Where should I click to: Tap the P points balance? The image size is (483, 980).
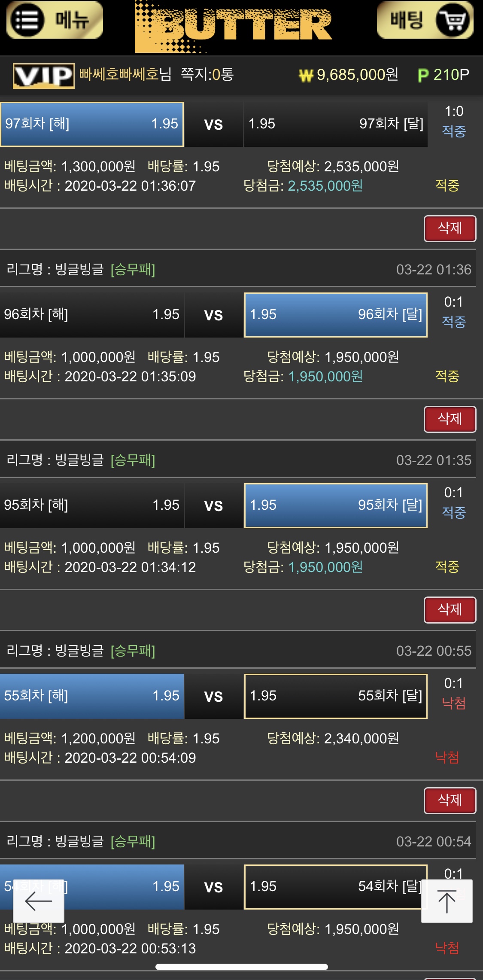(444, 75)
